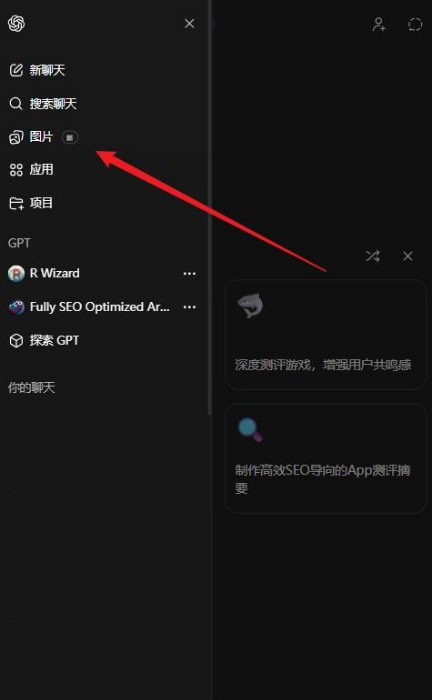This screenshot has height=700, width=432.
Task: Click 探索 GPT cube icon
Action: click(16, 341)
